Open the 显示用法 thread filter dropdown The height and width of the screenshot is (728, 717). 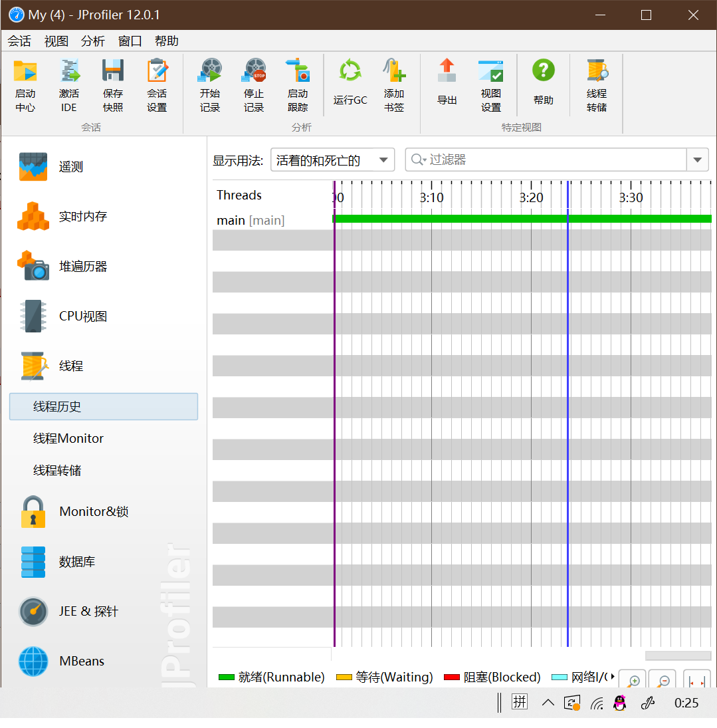[x=332, y=160]
